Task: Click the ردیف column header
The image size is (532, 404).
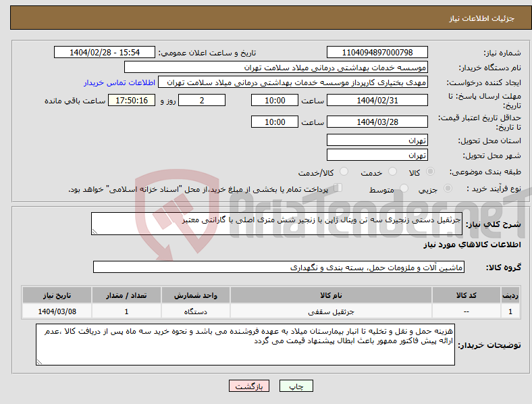Action: (x=510, y=295)
